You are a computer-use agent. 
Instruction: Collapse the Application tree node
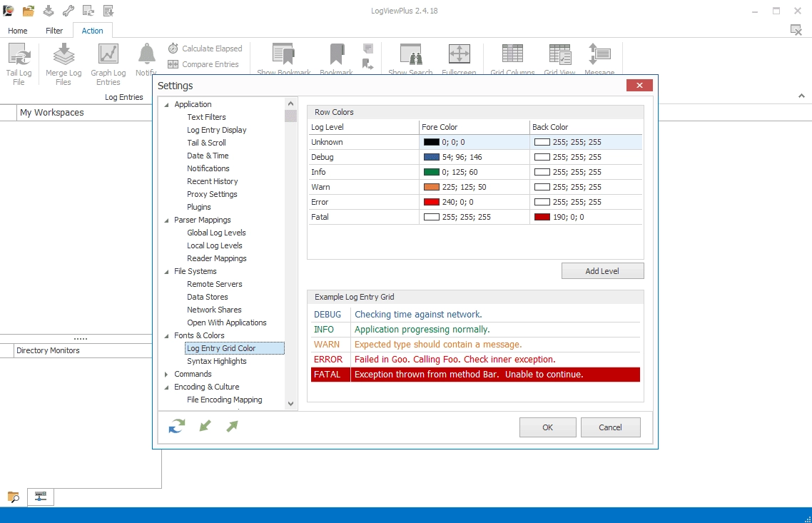tap(167, 105)
